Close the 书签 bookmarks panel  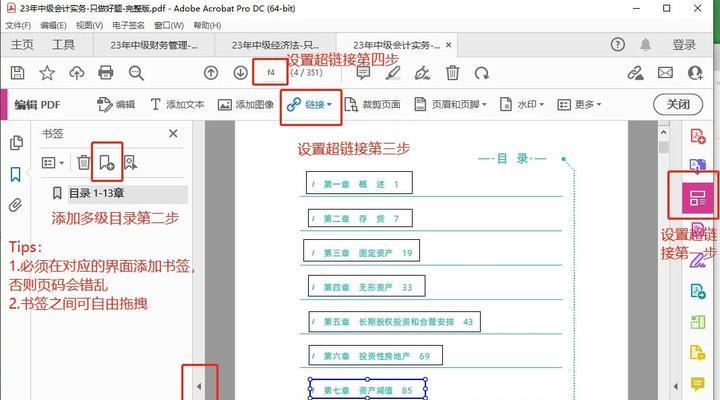[173, 134]
